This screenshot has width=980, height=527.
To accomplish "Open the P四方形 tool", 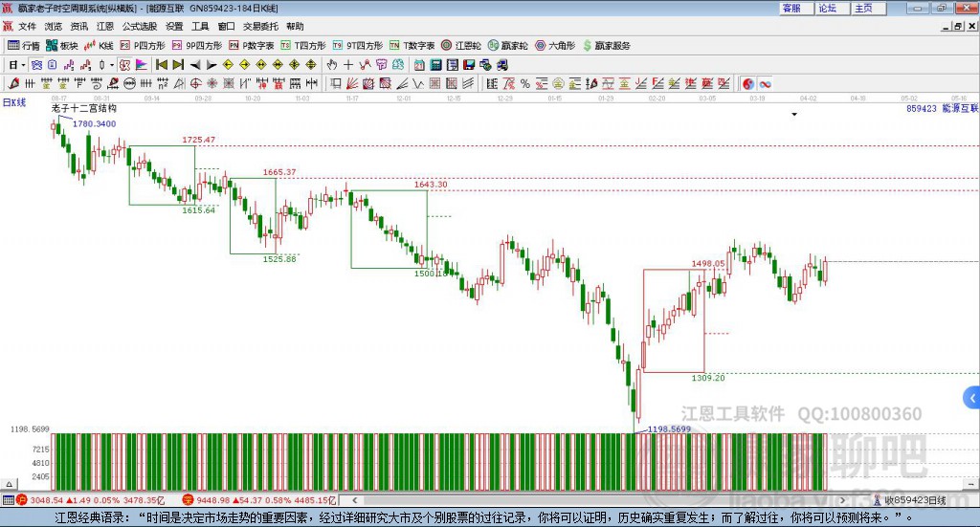I will point(143,46).
